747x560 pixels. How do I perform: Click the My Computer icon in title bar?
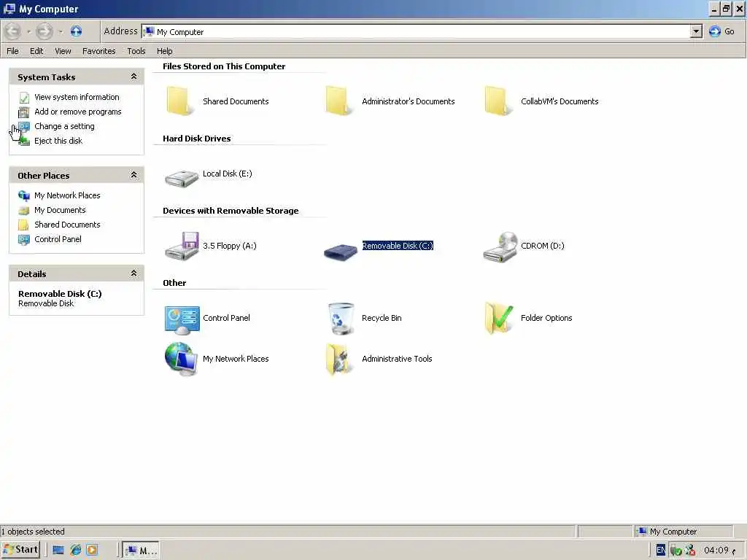9,9
